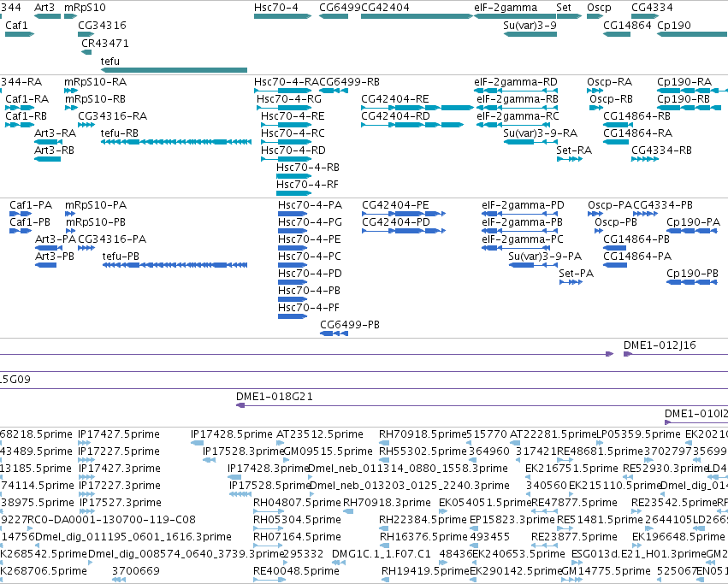Click EST RE40048.5prime
The height and width of the screenshot is (584, 728).
coord(269,580)
